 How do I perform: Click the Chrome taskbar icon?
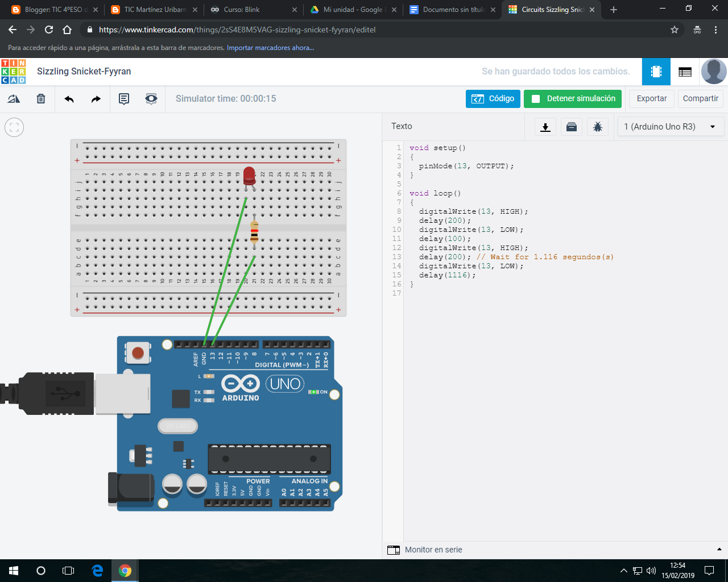[x=125, y=571]
